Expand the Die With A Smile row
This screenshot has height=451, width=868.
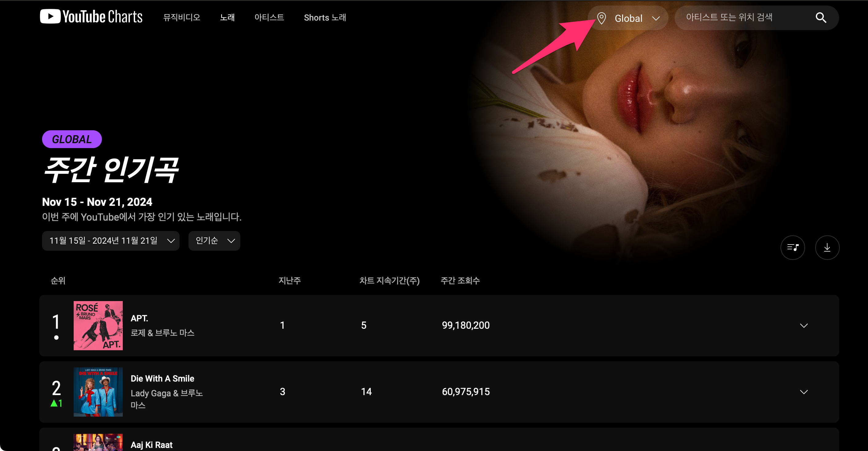click(804, 392)
